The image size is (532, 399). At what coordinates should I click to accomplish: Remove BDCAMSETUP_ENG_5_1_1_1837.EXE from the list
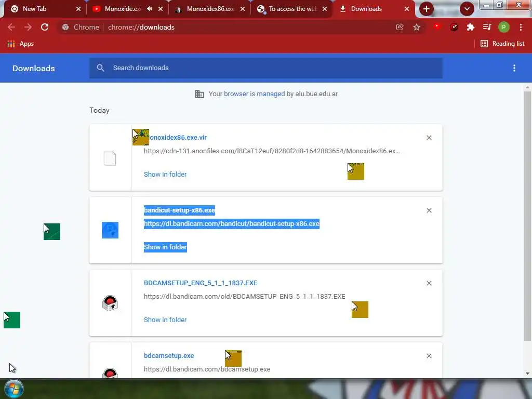429,283
